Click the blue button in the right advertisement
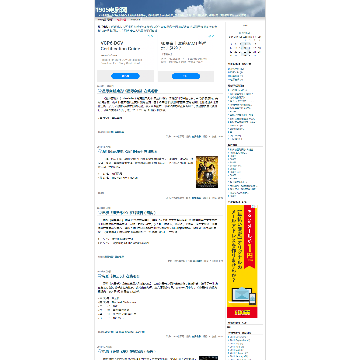The height and width of the screenshot is (360, 360). [x=186, y=76]
